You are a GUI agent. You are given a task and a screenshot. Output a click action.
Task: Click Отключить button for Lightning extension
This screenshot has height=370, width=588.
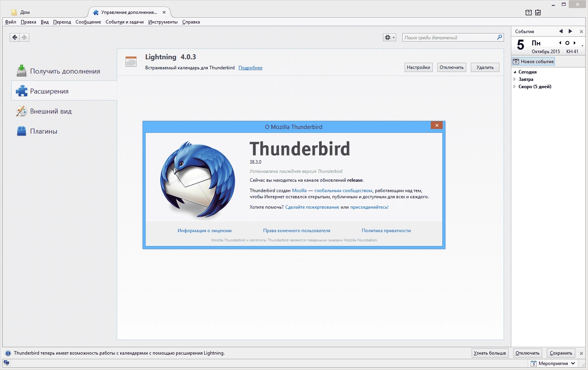[452, 67]
